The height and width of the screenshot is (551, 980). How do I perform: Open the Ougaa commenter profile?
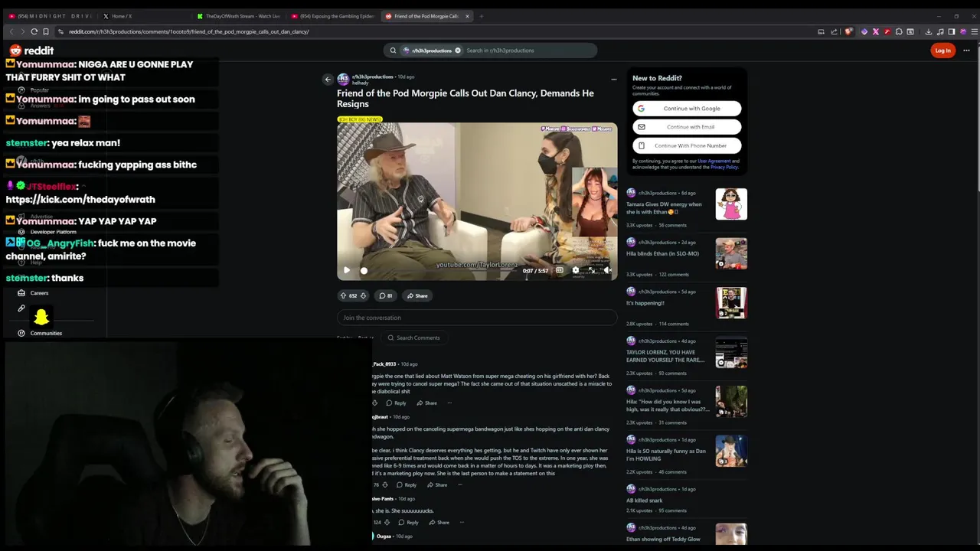[384, 536]
